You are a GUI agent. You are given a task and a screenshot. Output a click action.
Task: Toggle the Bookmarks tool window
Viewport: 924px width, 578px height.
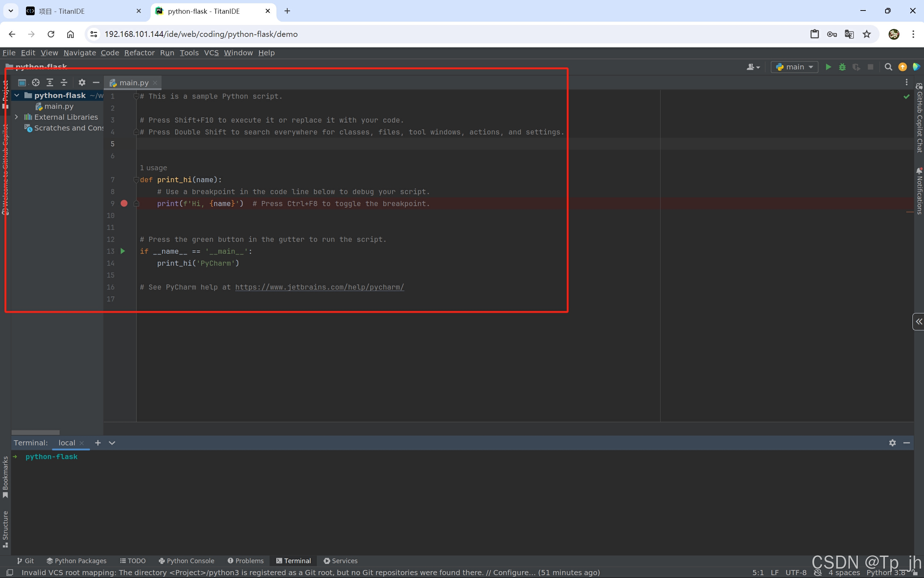click(x=5, y=477)
